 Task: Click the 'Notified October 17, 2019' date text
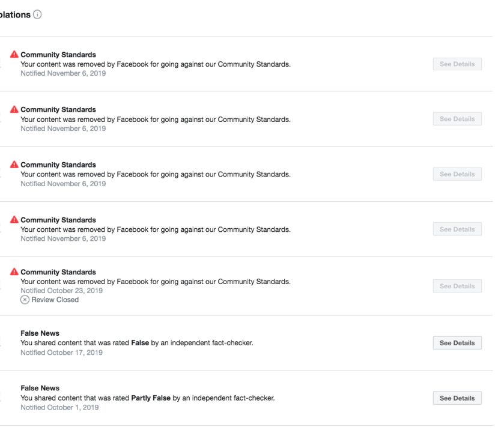61,353
